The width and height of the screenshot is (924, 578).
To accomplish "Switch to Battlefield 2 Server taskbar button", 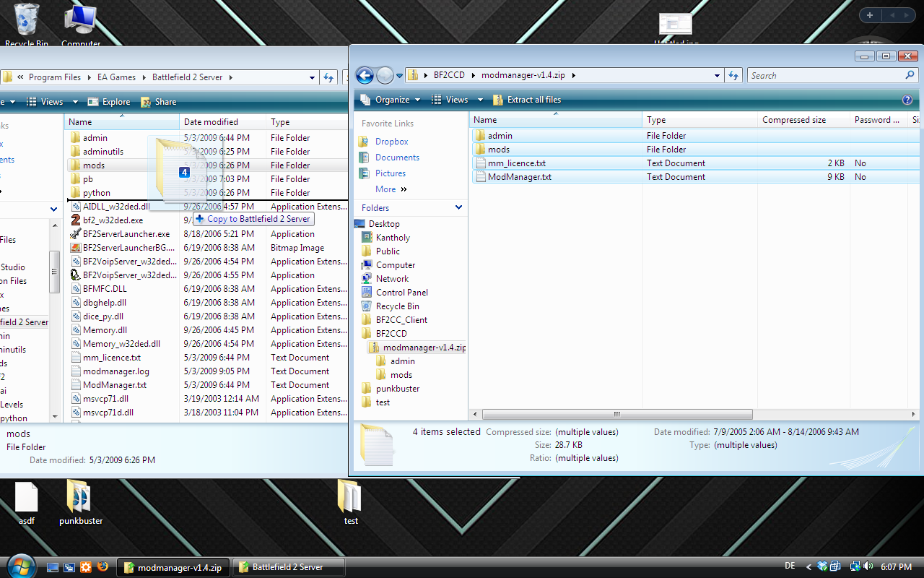I will tap(289, 567).
